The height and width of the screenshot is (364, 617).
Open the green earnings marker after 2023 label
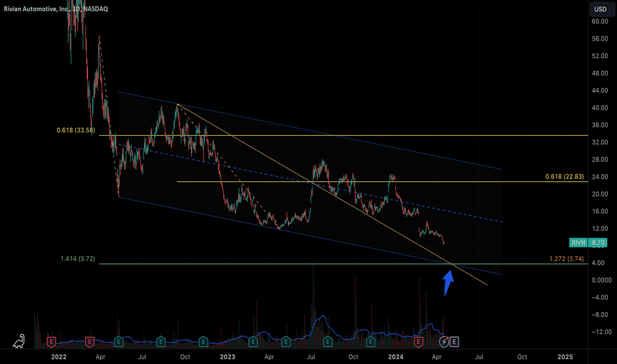pyautogui.click(x=253, y=341)
